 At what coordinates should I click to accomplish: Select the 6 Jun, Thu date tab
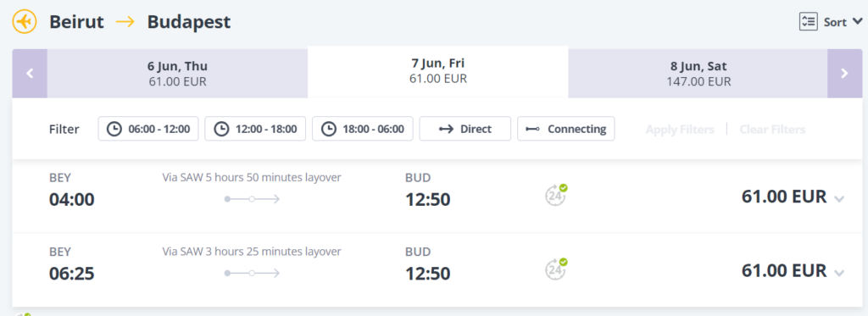tap(177, 74)
